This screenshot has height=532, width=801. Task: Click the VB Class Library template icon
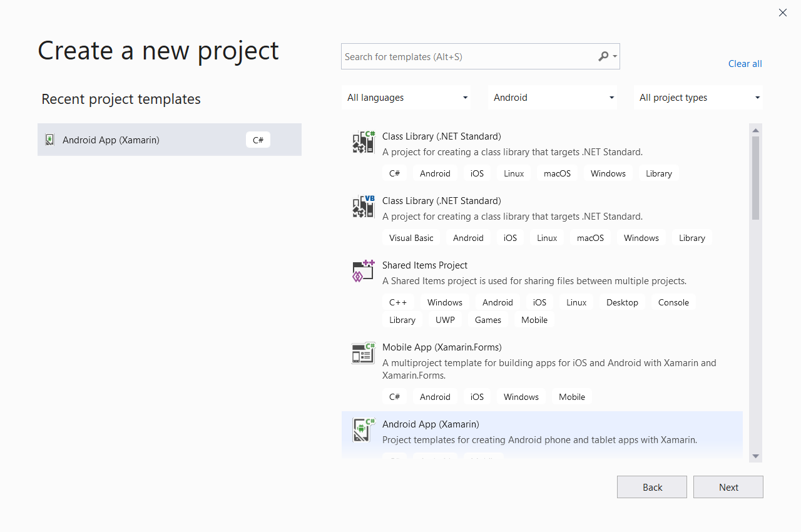(364, 207)
